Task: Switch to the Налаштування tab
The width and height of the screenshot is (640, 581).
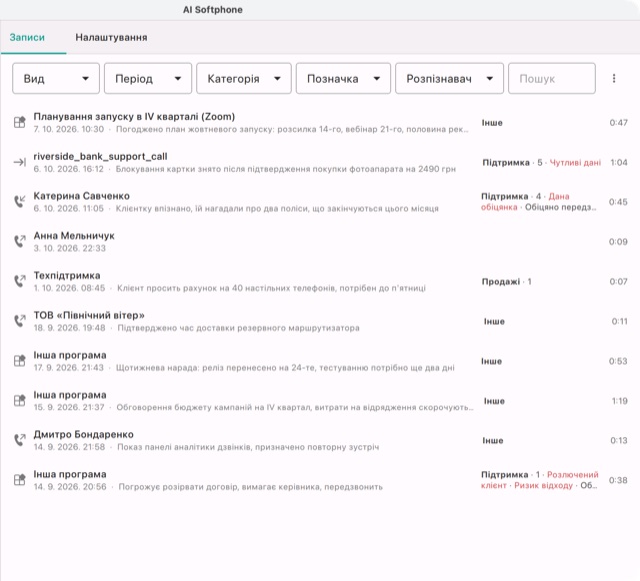Action: tap(111, 38)
